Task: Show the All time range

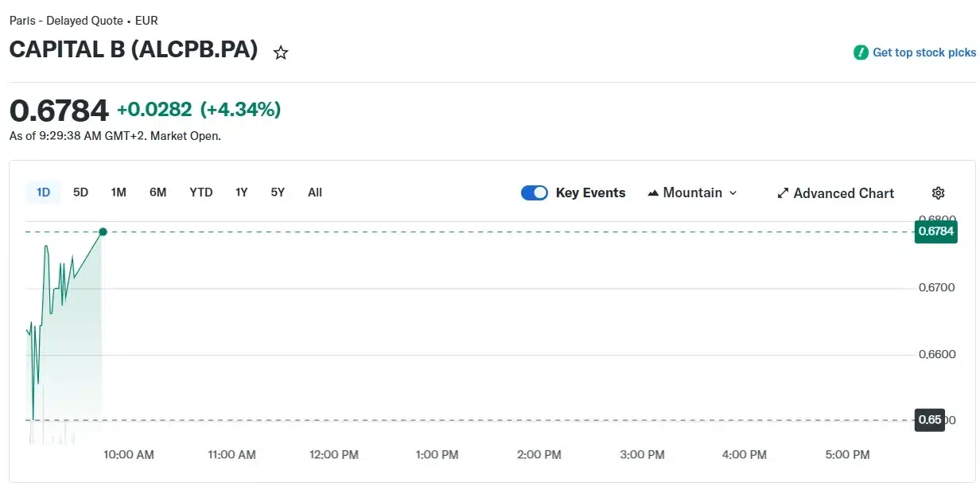Action: [315, 192]
